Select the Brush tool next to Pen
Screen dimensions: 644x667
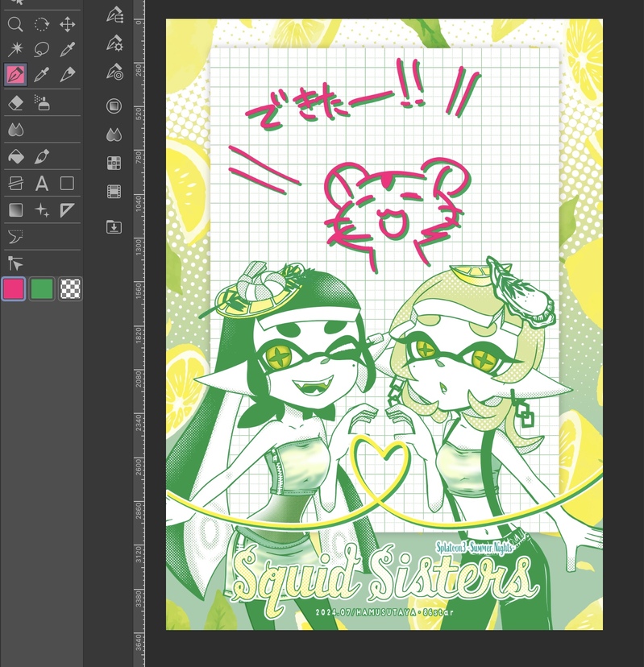click(41, 74)
